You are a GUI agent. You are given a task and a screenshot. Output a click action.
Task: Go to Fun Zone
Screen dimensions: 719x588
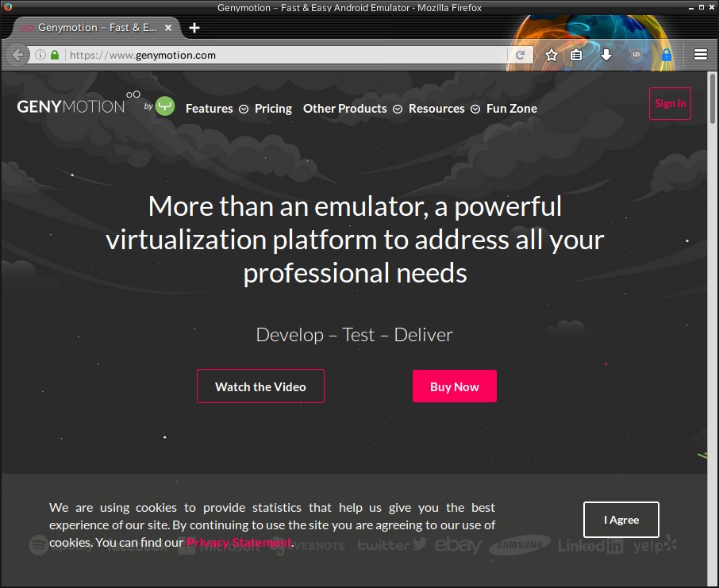(x=512, y=109)
